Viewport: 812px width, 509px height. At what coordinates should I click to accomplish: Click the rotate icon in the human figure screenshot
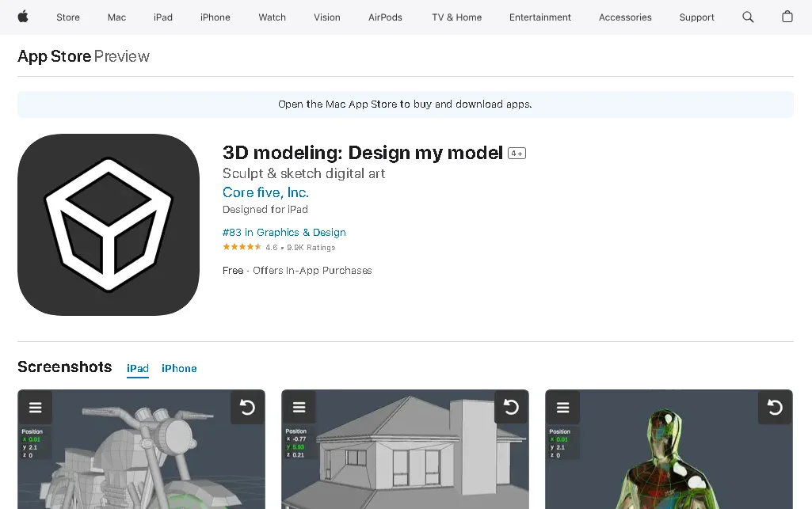774,407
